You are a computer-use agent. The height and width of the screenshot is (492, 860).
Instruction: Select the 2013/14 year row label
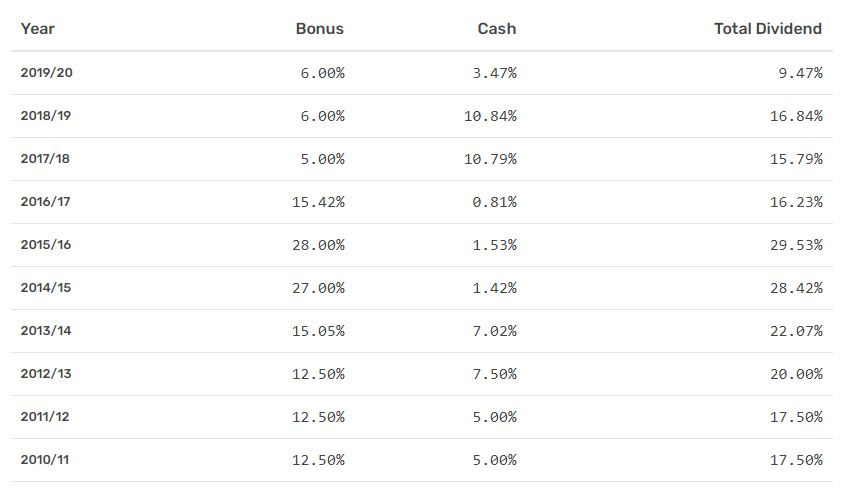pyautogui.click(x=46, y=331)
